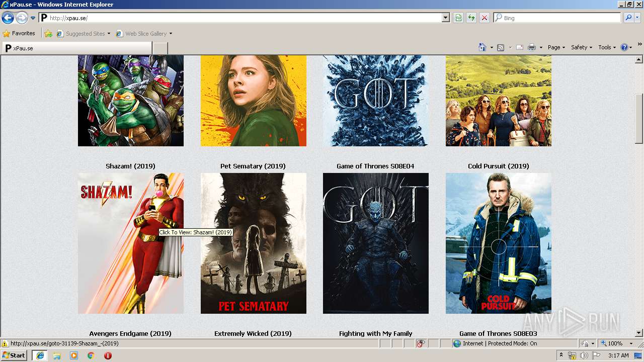
Task: Expand the zoom level dropdown arrow
Action: click(631, 343)
